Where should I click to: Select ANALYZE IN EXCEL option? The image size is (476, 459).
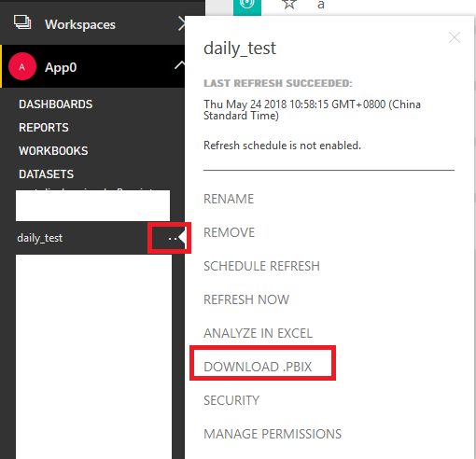coord(258,333)
